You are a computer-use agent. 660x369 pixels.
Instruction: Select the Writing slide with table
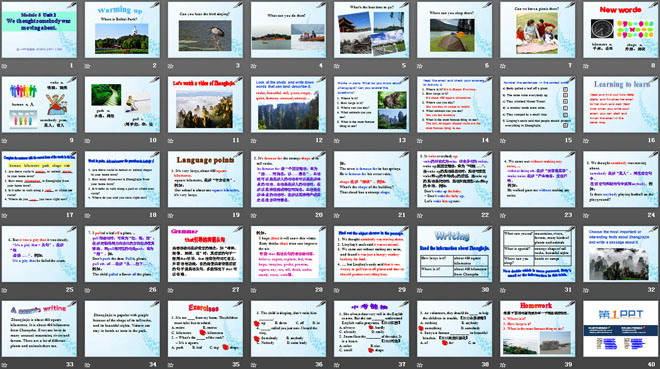[x=455, y=254]
